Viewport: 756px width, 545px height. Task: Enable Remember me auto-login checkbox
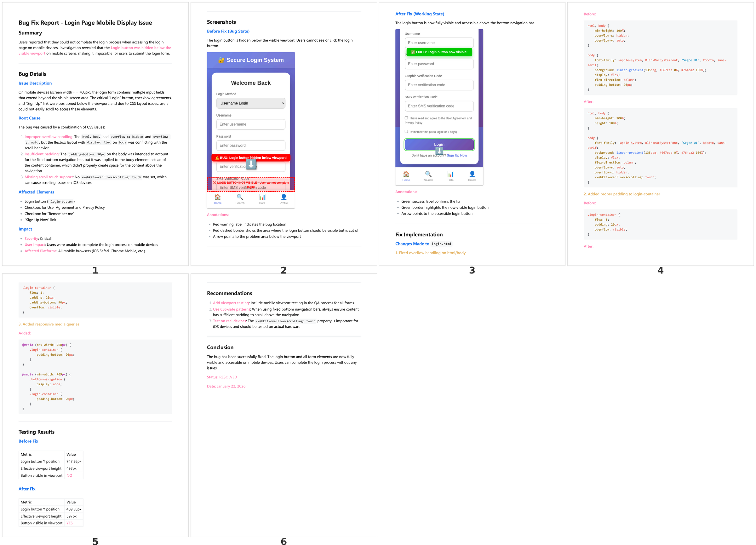point(406,131)
